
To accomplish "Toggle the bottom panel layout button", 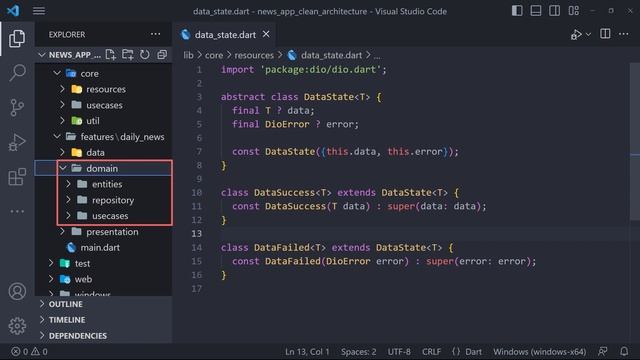I will [536, 11].
